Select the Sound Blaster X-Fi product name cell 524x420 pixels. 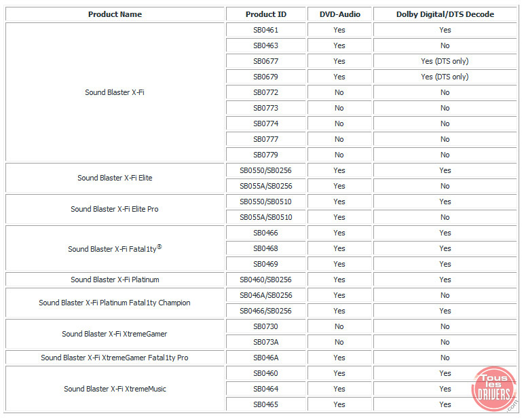[115, 92]
